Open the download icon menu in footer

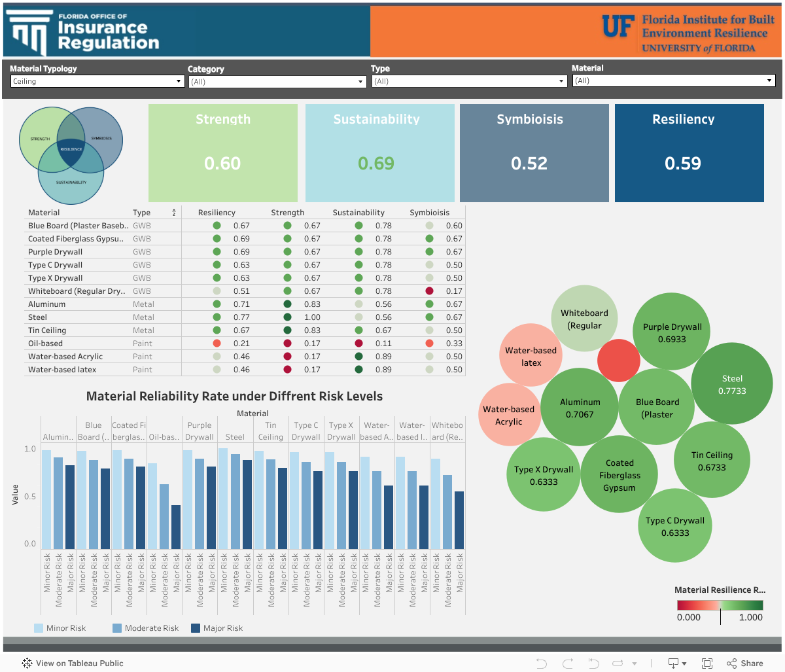[676, 663]
